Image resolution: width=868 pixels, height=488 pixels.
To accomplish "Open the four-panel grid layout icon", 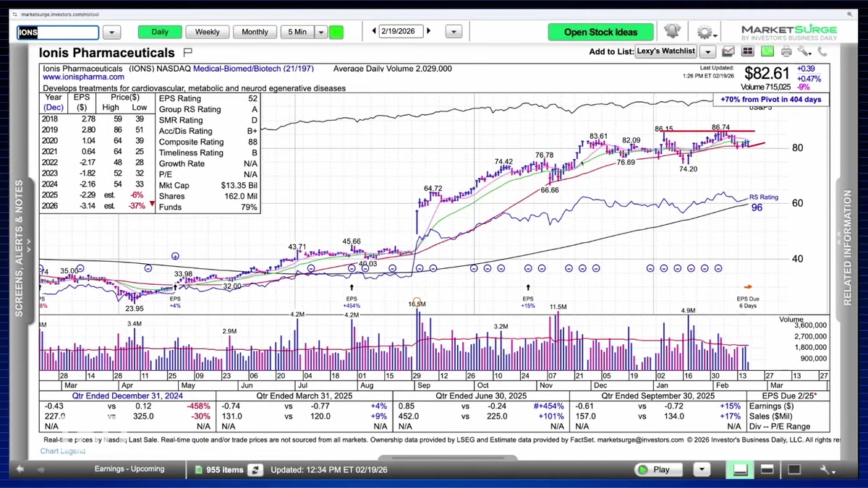I will [x=748, y=51].
